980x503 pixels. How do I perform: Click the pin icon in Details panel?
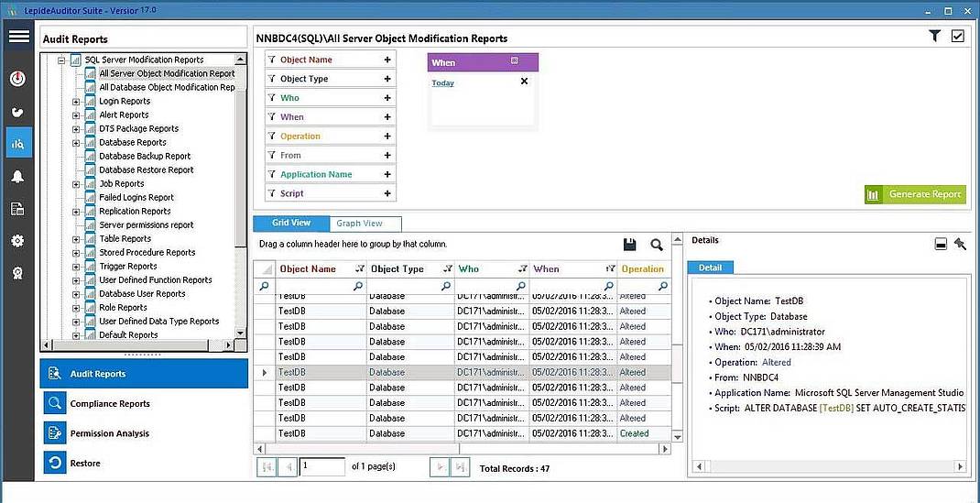pyautogui.click(x=959, y=244)
